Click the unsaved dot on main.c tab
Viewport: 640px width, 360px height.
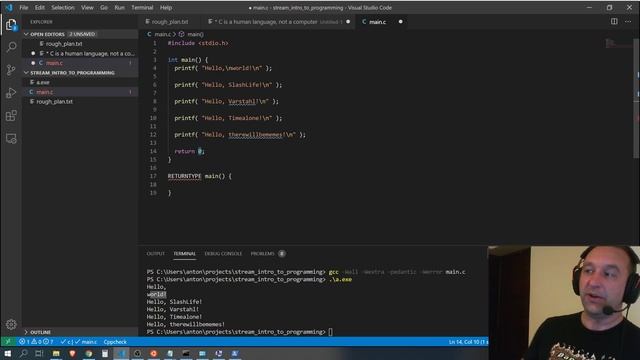coord(400,22)
